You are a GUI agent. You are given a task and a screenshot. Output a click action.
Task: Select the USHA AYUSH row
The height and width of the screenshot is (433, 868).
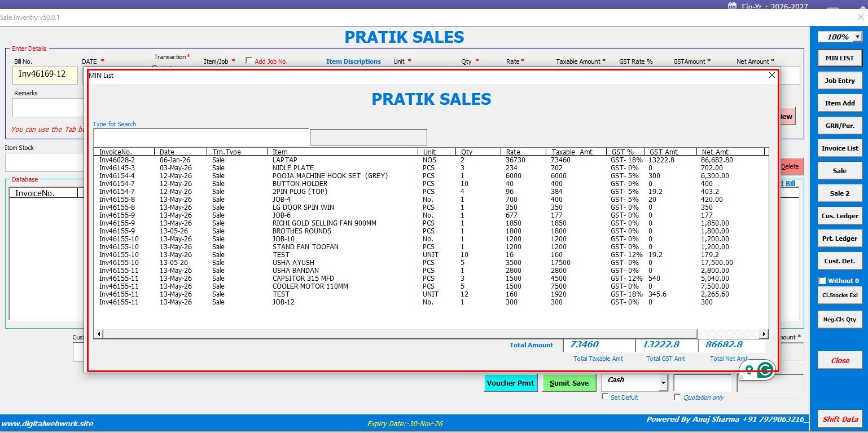[431, 263]
